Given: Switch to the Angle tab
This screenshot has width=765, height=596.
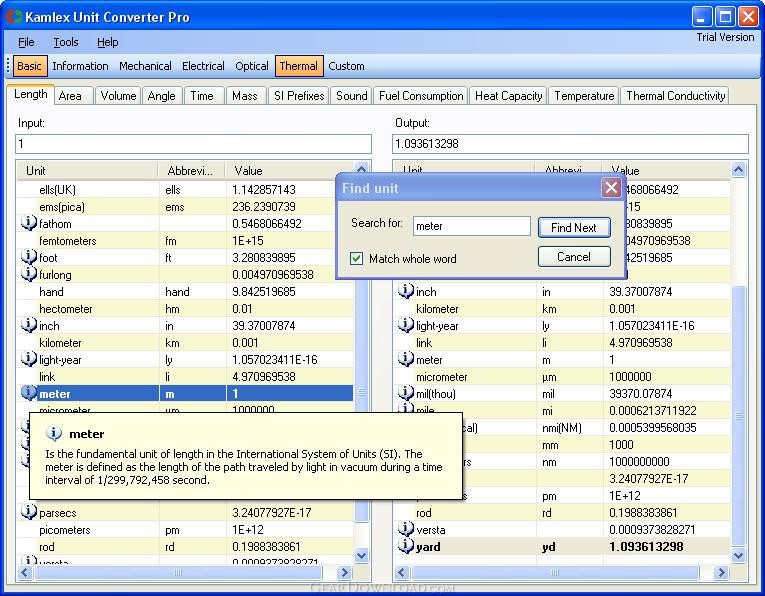Looking at the screenshot, I should coord(161,96).
